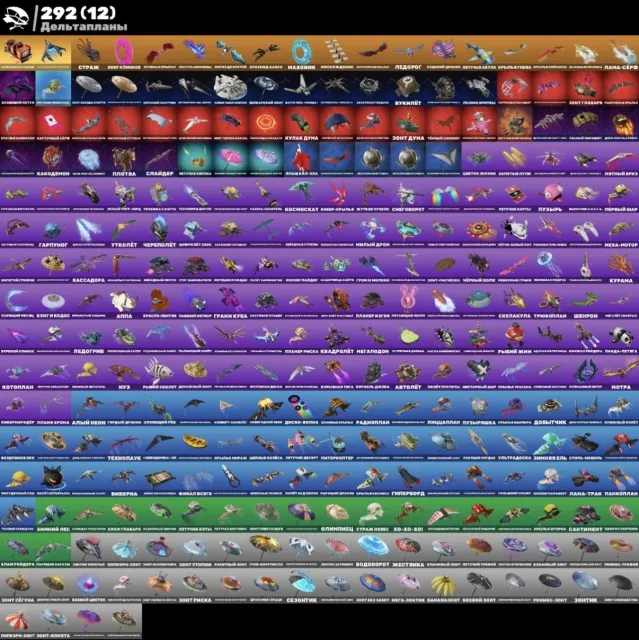Select the ЗОНТ ДУМА glider
Screen dimensions: 639x640
click(x=408, y=124)
